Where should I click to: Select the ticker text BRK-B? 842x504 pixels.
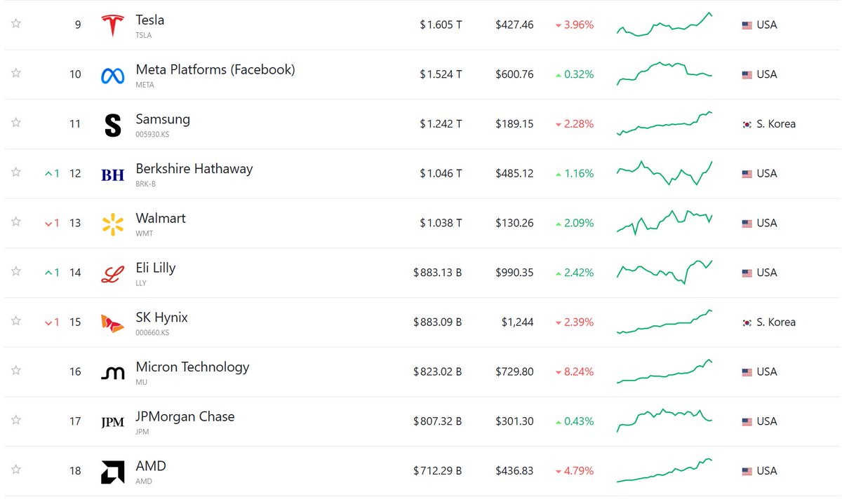click(146, 184)
